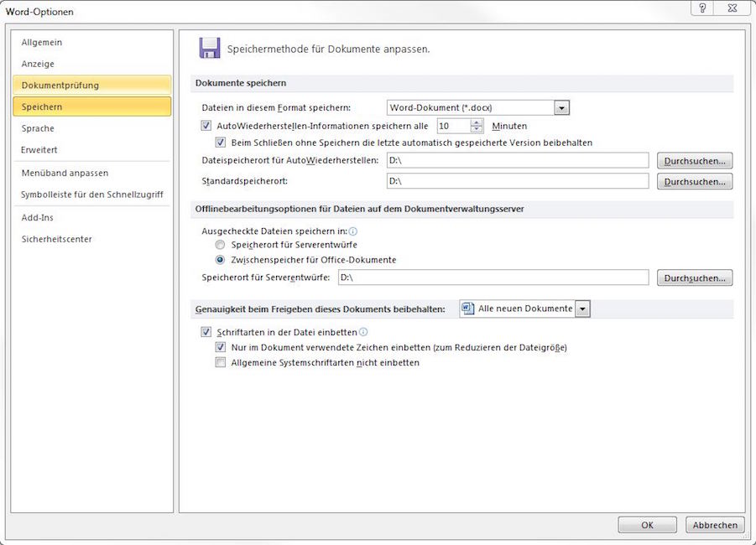Open Alle neuen Dokumente dropdown arrow
The width and height of the screenshot is (756, 545).
pyautogui.click(x=582, y=309)
